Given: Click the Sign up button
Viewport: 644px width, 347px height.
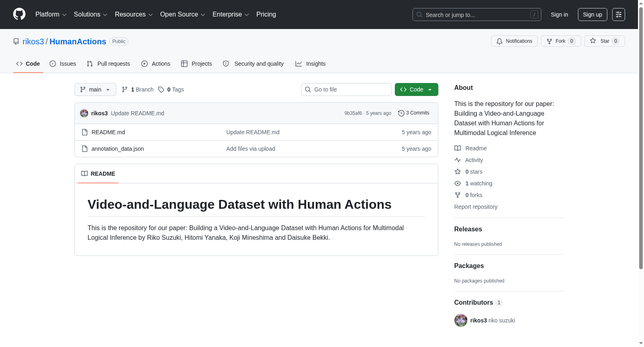Looking at the screenshot, I should (592, 15).
